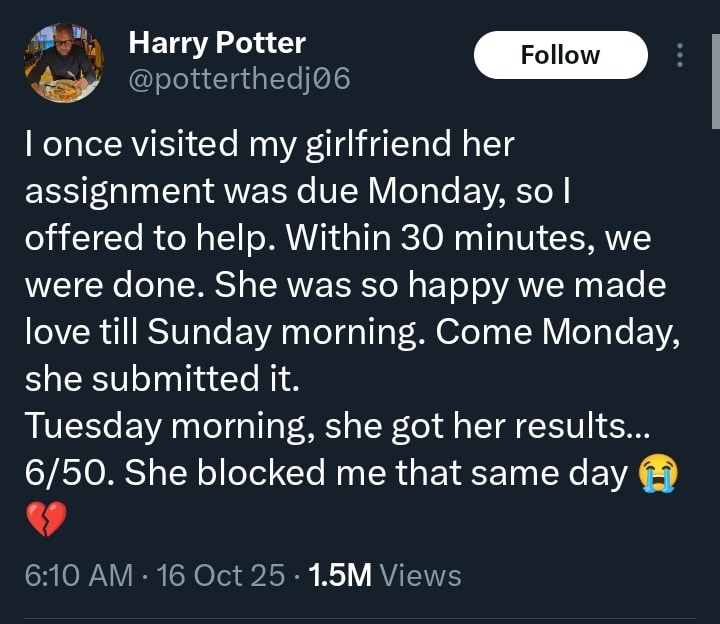
Task: Click the 1.5M view count number
Action: coord(340,575)
